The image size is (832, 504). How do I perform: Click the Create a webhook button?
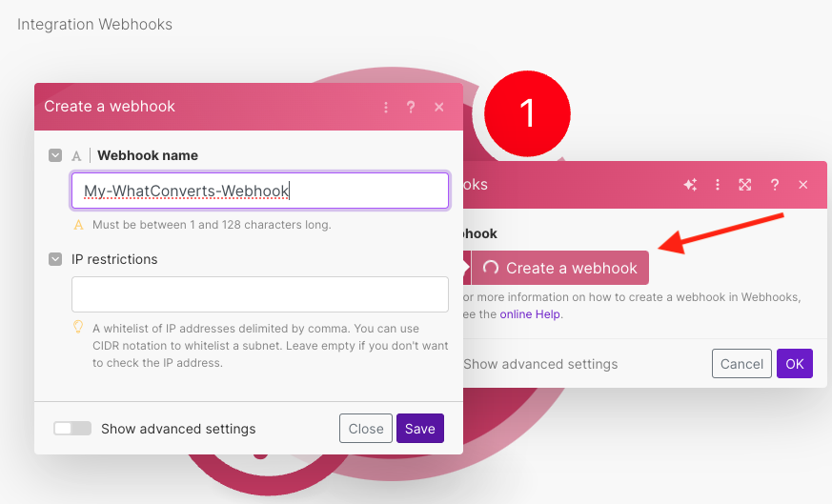559,268
